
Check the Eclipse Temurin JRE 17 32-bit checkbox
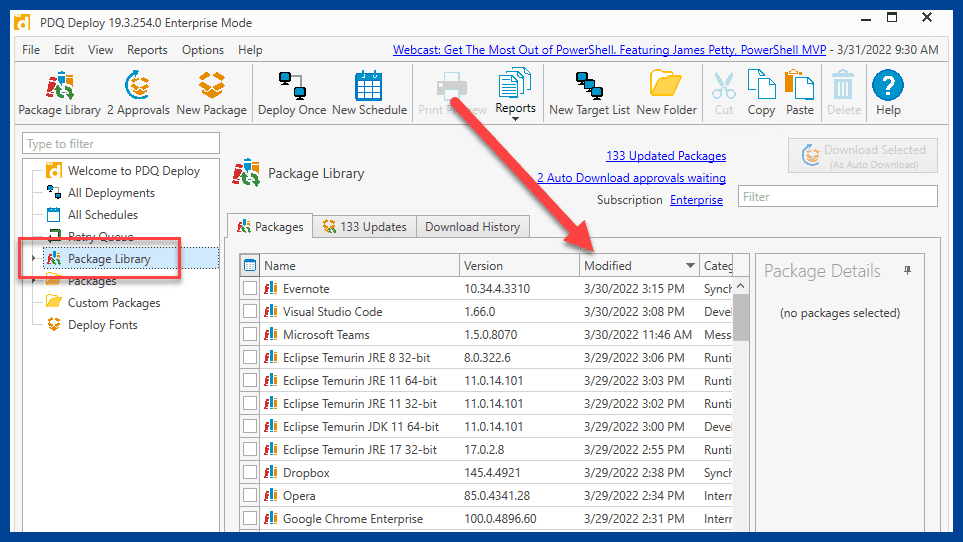[249, 449]
